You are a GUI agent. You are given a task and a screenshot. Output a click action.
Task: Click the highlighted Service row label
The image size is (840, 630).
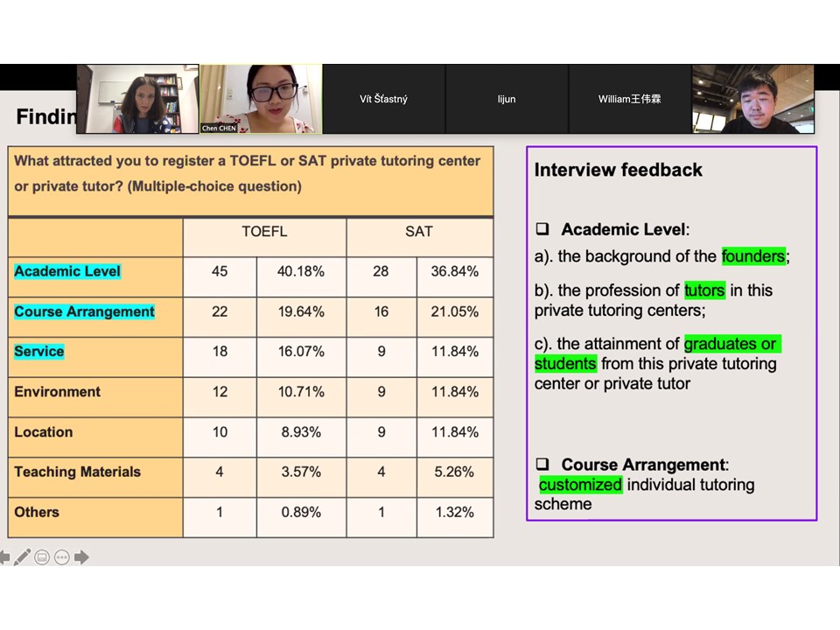coord(39,352)
